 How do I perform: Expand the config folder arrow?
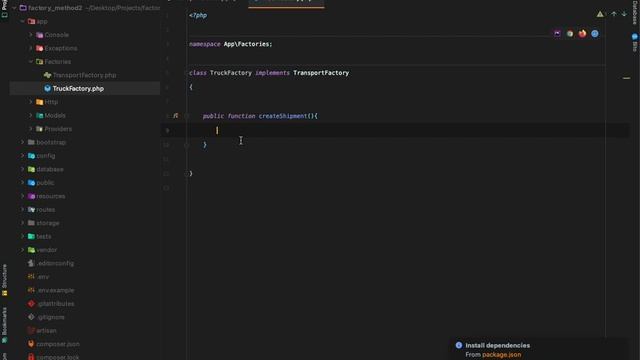coord(23,156)
